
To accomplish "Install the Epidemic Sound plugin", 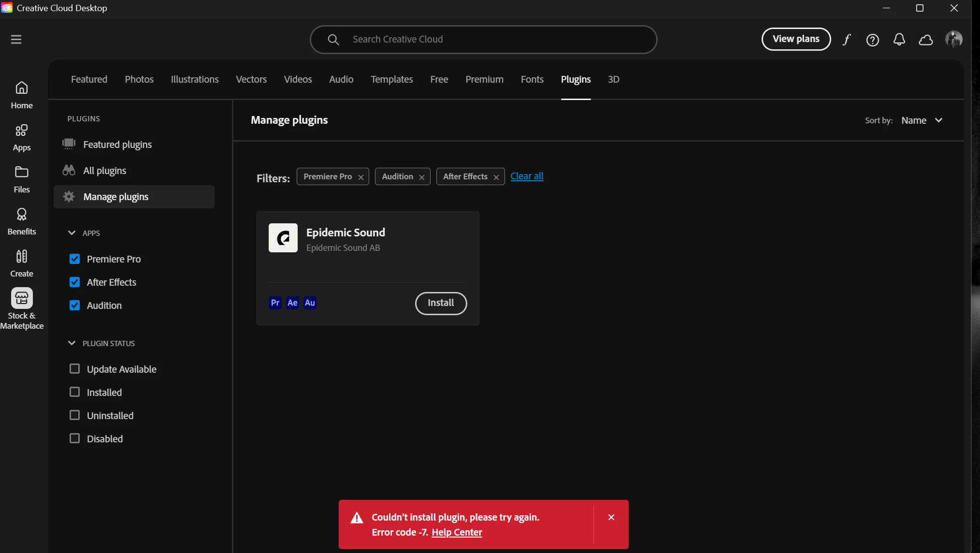I will click(441, 303).
